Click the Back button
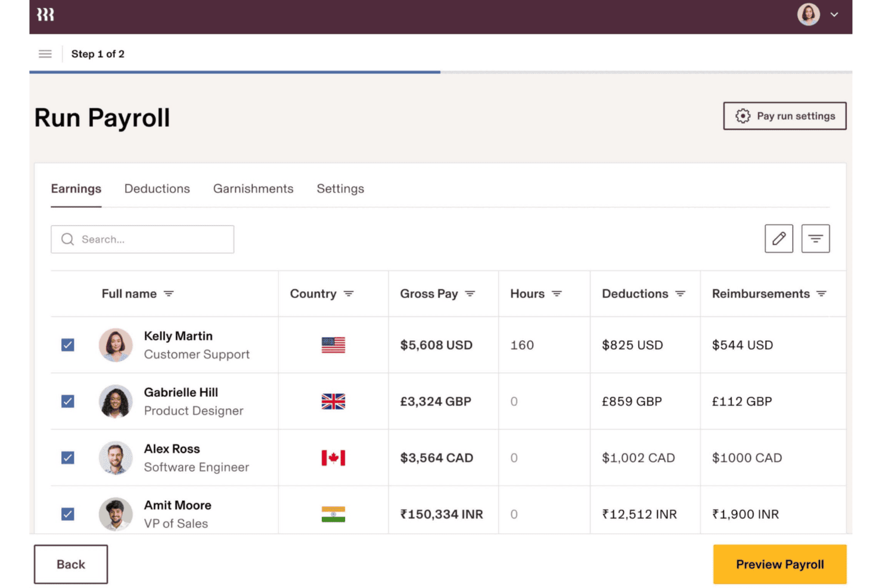 pyautogui.click(x=71, y=564)
